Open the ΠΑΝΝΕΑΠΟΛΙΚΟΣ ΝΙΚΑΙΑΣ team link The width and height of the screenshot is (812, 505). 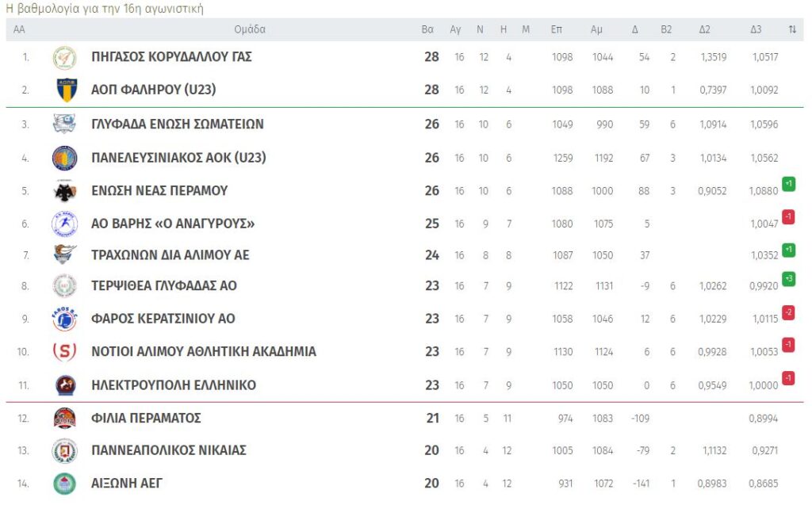pyautogui.click(x=169, y=450)
